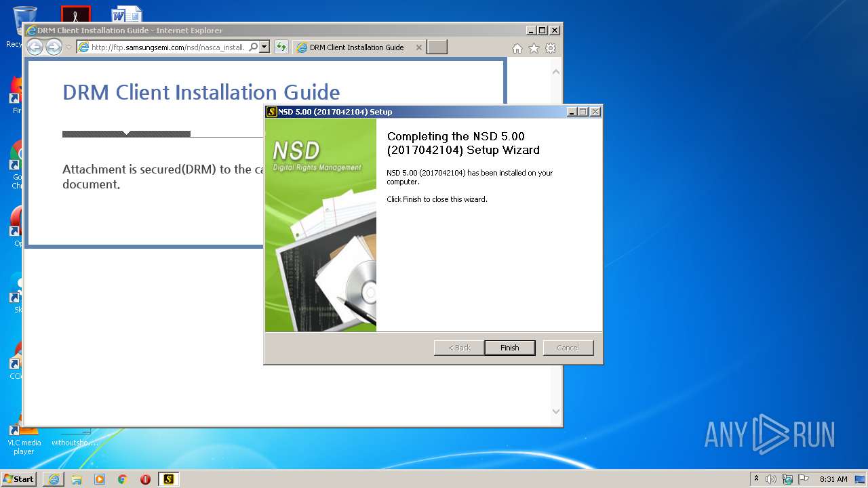This screenshot has height=488, width=868.
Task: Open the Start menu
Action: (x=19, y=479)
